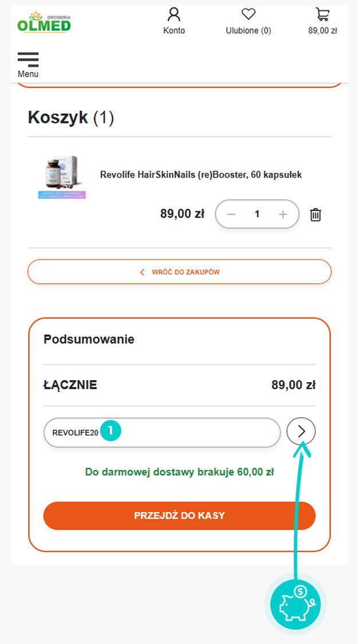This screenshot has width=358, height=644.
Task: Click the quantity number field
Action: pos(257,214)
